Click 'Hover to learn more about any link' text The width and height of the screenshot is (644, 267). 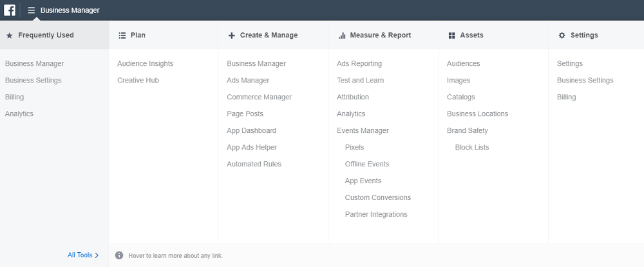click(x=175, y=255)
